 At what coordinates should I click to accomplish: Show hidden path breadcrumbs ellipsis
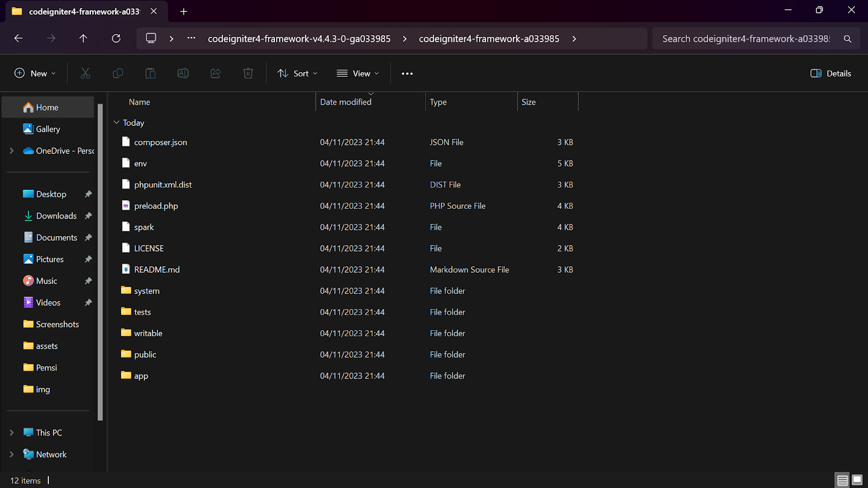coord(192,38)
